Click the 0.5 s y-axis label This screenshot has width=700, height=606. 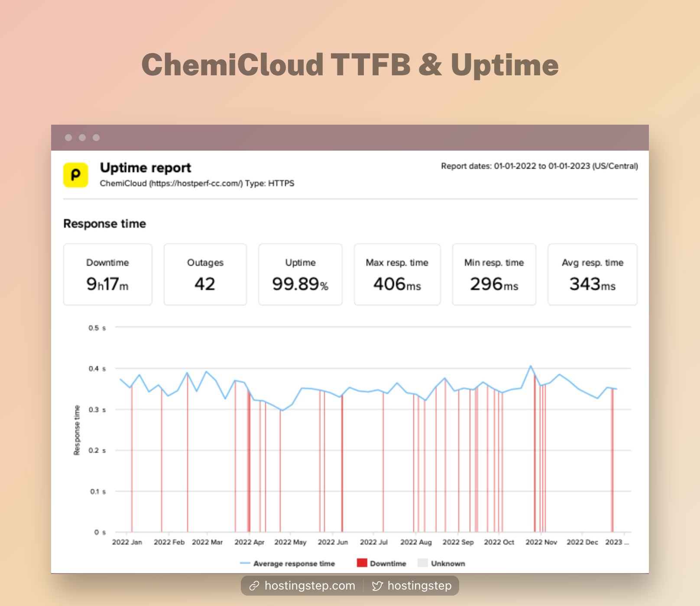[97, 328]
